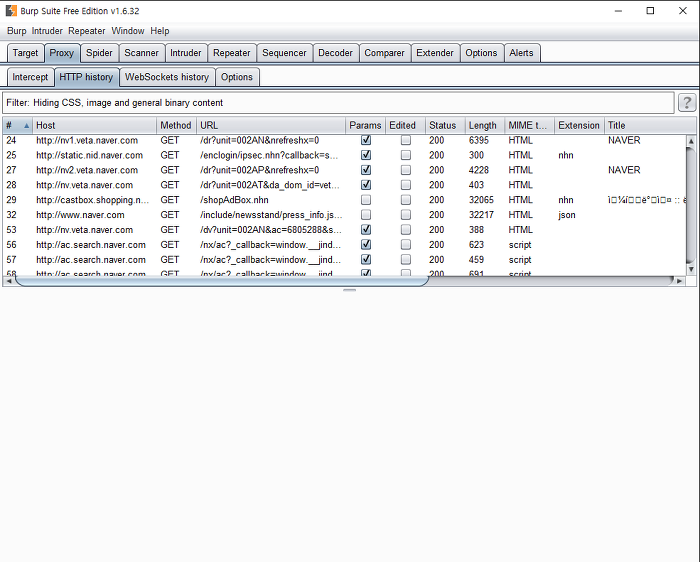Open the Intruder menu
This screenshot has width=700, height=562.
pyautogui.click(x=47, y=31)
